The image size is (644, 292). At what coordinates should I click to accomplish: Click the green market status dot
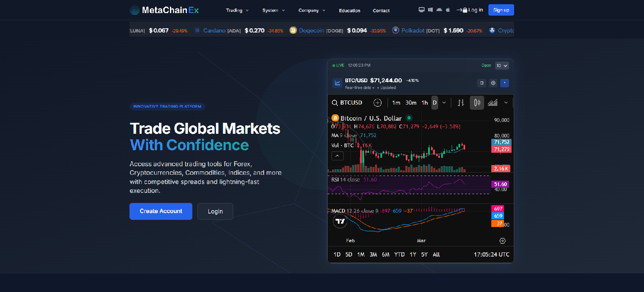(409, 118)
